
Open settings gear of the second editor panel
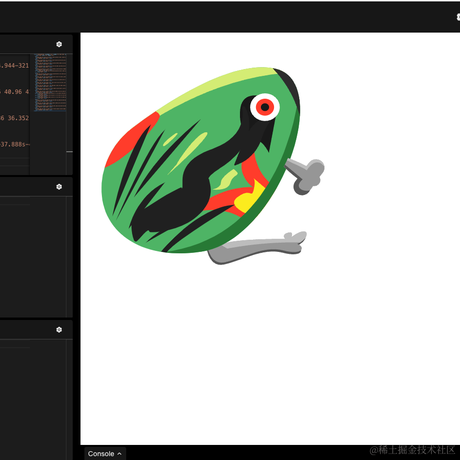coord(59,187)
